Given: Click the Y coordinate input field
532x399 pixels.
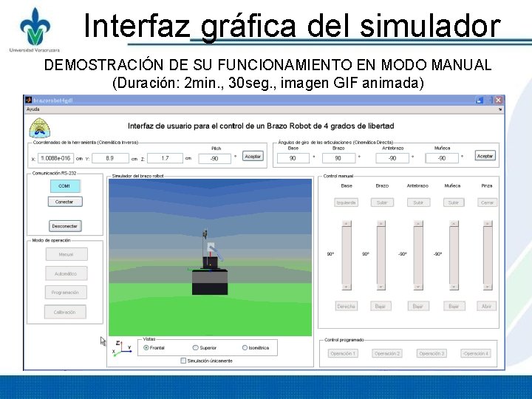Looking at the screenshot, I should coord(110,158).
